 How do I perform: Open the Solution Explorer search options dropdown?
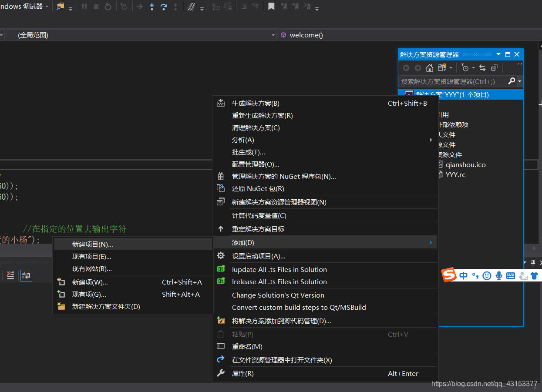click(x=520, y=81)
